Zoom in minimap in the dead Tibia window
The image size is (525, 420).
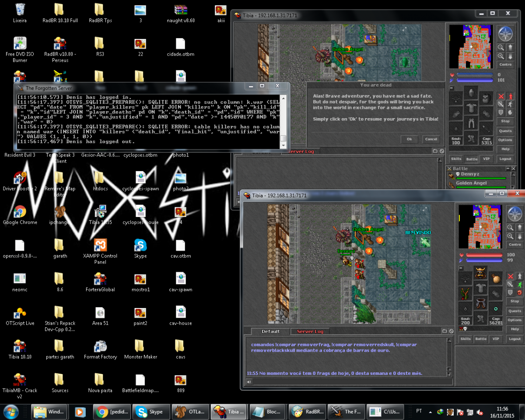click(x=501, y=56)
